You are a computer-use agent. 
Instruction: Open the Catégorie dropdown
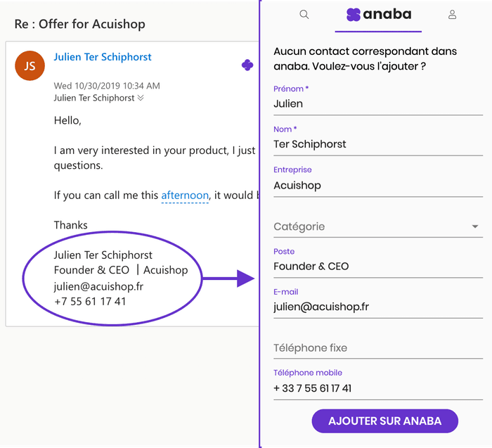378,226
